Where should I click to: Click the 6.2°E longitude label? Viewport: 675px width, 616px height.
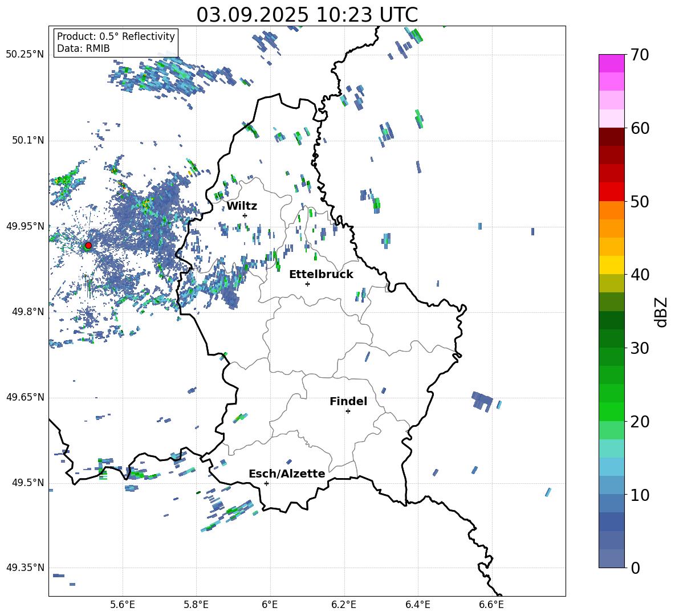pyautogui.click(x=344, y=605)
